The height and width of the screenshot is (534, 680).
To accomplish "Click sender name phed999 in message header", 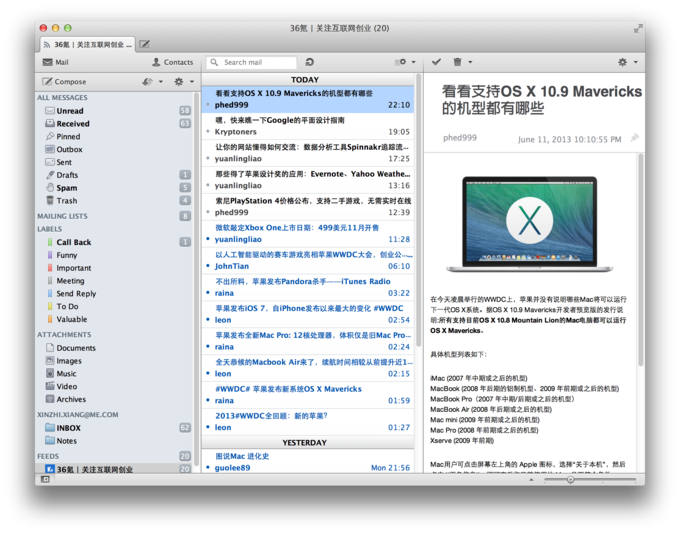I will point(460,138).
